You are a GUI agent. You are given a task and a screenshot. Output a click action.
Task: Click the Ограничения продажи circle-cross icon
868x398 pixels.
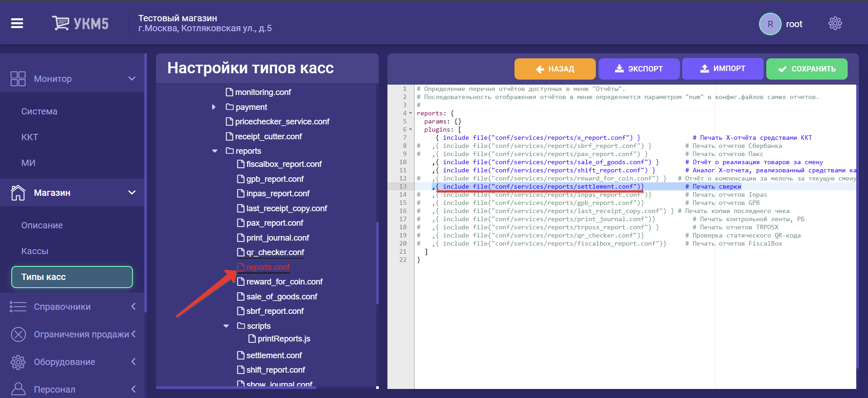(18, 334)
